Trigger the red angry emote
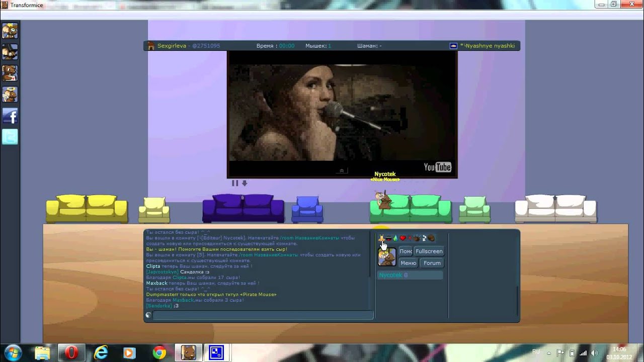The image size is (644, 362). tap(410, 238)
